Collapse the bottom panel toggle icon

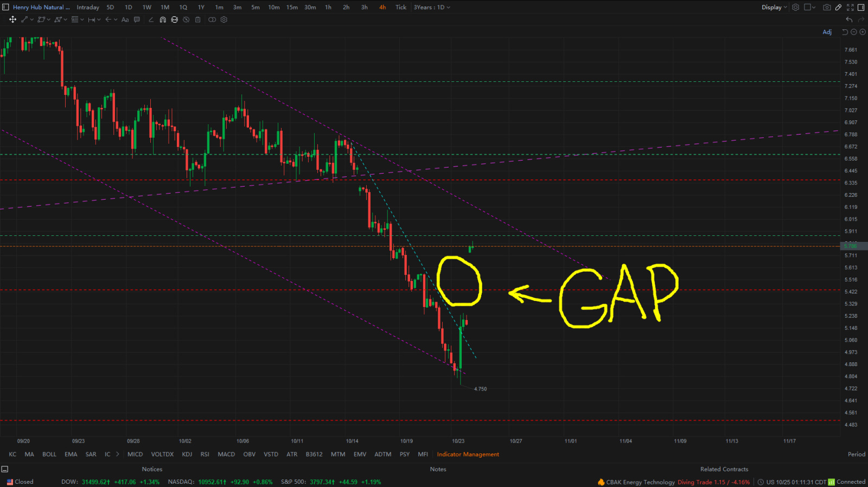click(x=5, y=469)
